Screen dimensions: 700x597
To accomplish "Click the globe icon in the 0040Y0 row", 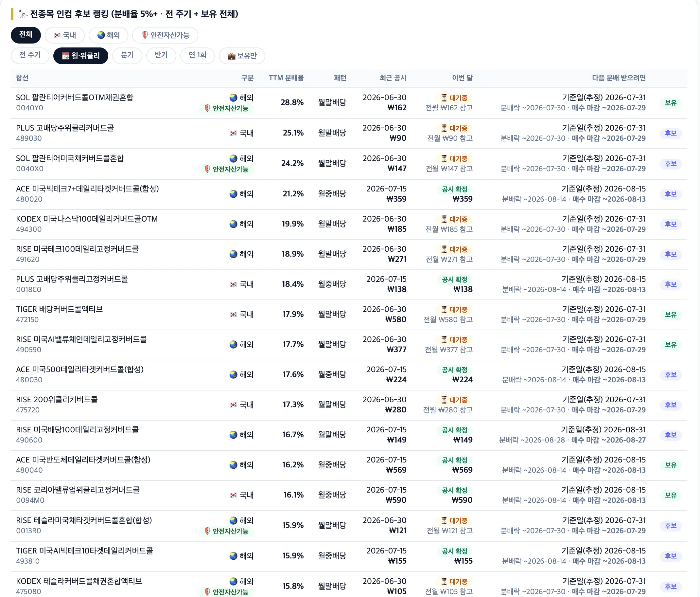I will 233,98.
